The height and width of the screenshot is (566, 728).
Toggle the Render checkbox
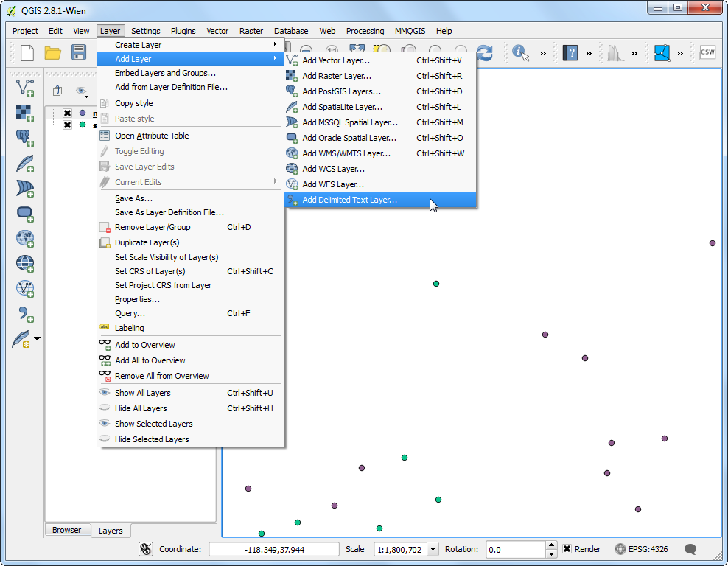(x=567, y=549)
